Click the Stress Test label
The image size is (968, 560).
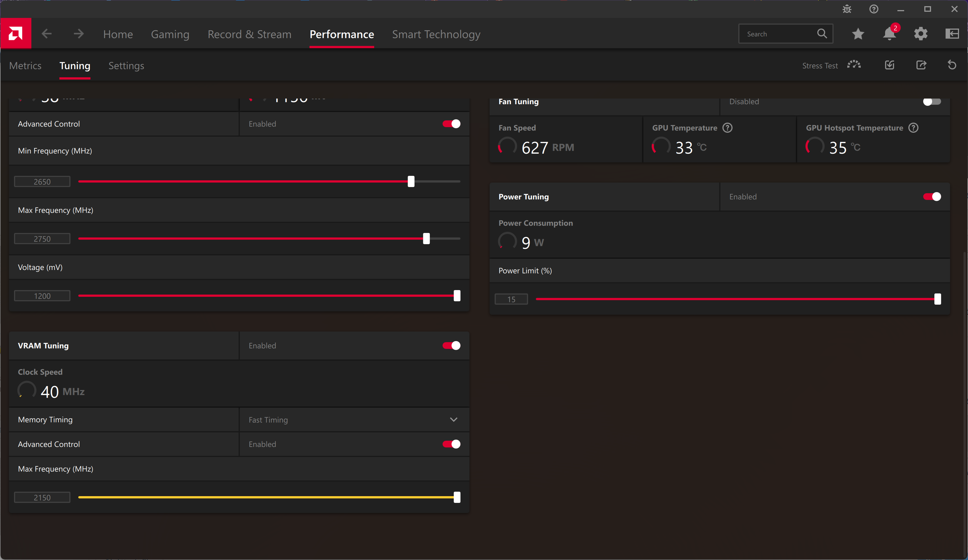[820, 66]
